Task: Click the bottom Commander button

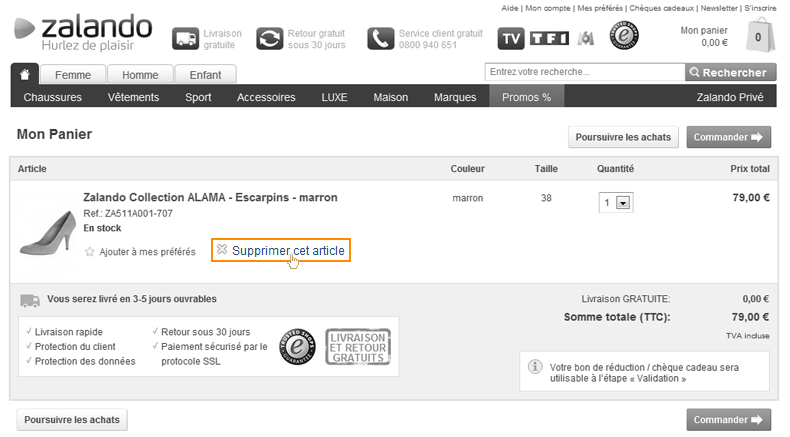Action: pos(729,420)
